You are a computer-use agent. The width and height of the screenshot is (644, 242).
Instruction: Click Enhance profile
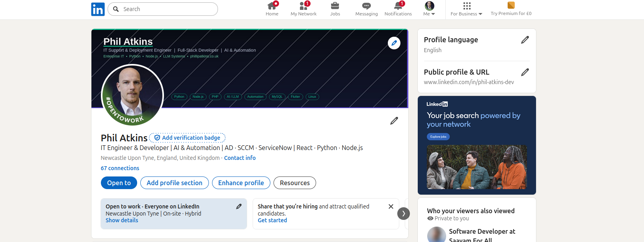point(241,183)
